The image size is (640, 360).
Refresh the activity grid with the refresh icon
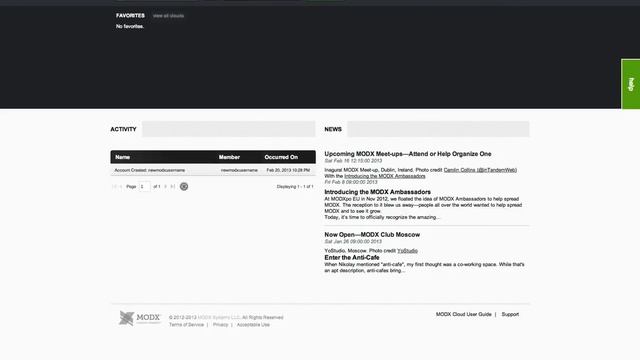click(x=184, y=187)
